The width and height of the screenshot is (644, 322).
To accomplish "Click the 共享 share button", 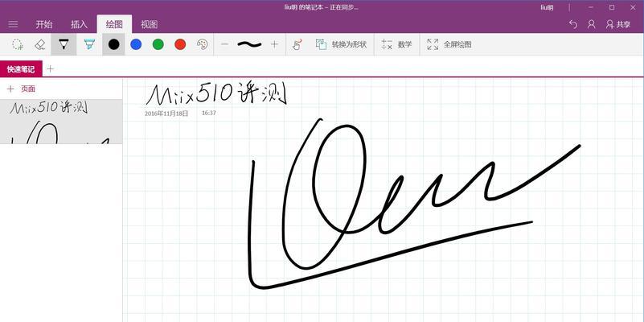I will click(x=618, y=24).
